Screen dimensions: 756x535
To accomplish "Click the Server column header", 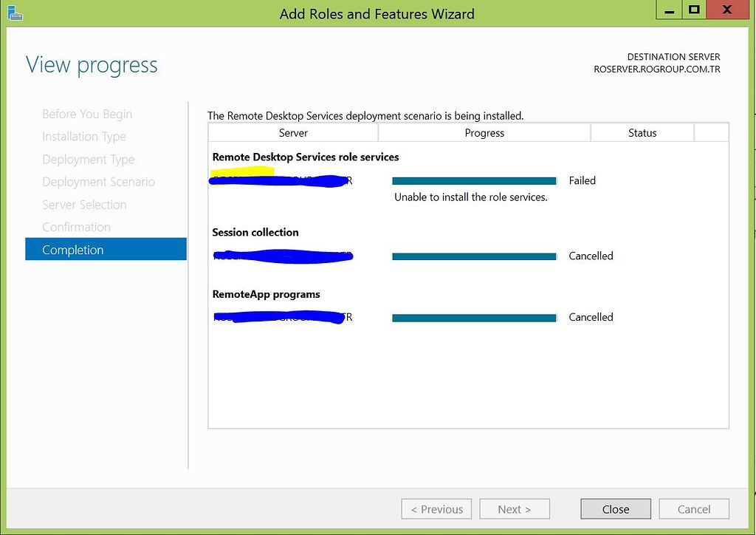I will pos(293,133).
